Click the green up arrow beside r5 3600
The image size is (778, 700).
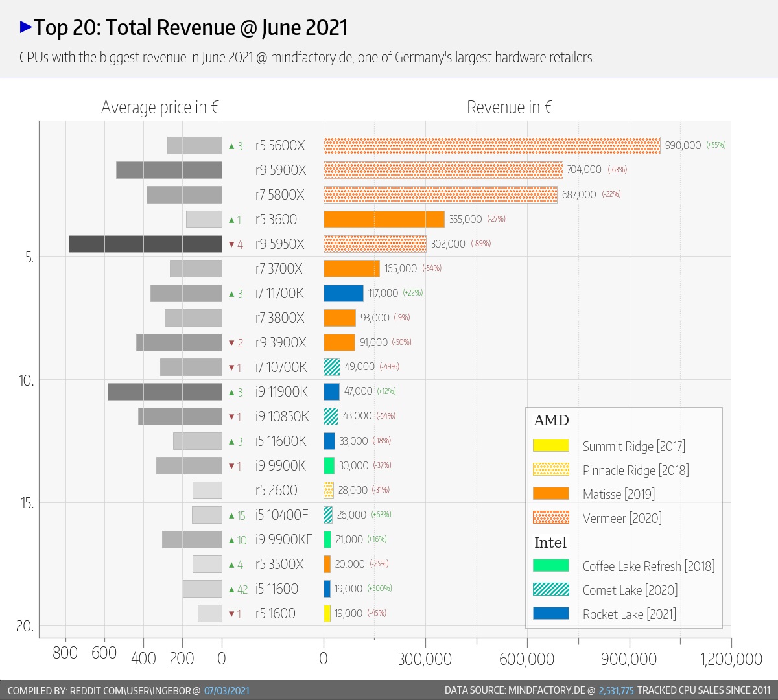pyautogui.click(x=231, y=220)
